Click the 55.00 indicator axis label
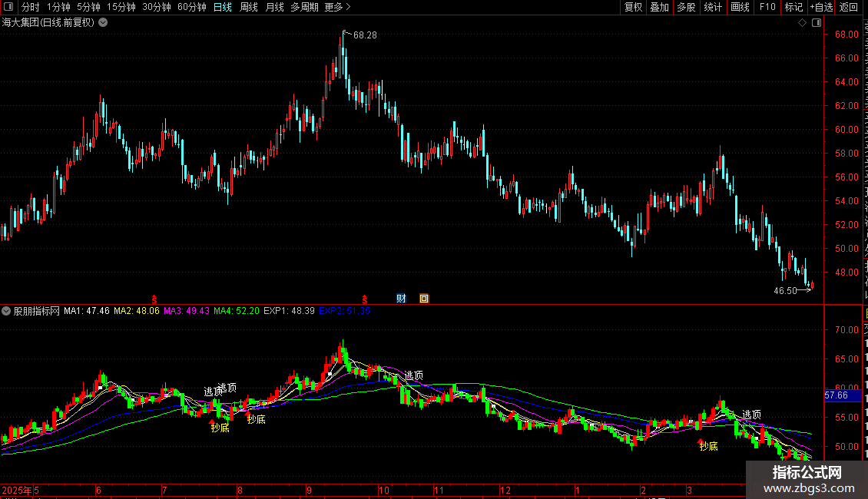The height and width of the screenshot is (499, 868). (x=846, y=418)
